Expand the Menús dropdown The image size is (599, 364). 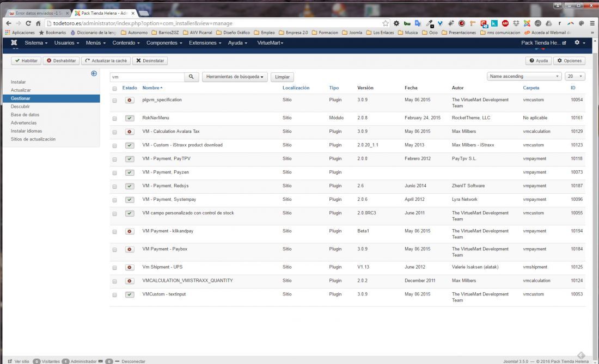click(95, 43)
